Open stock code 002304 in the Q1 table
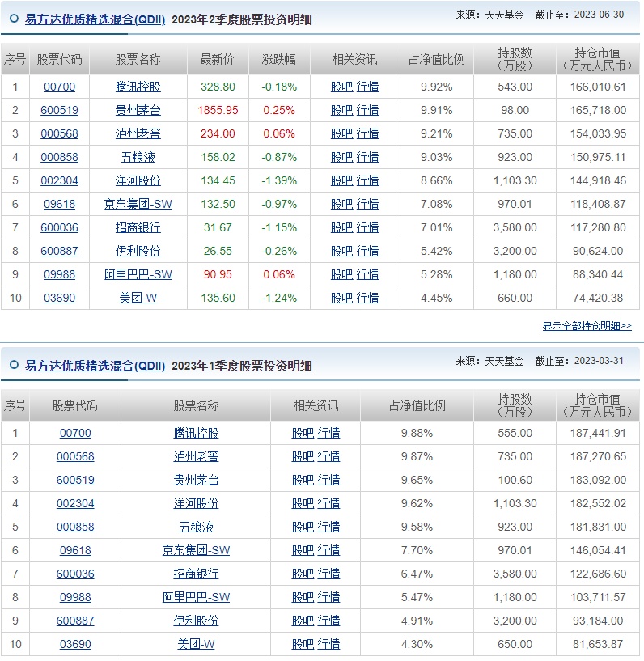This screenshot has width=644, height=661. [75, 503]
